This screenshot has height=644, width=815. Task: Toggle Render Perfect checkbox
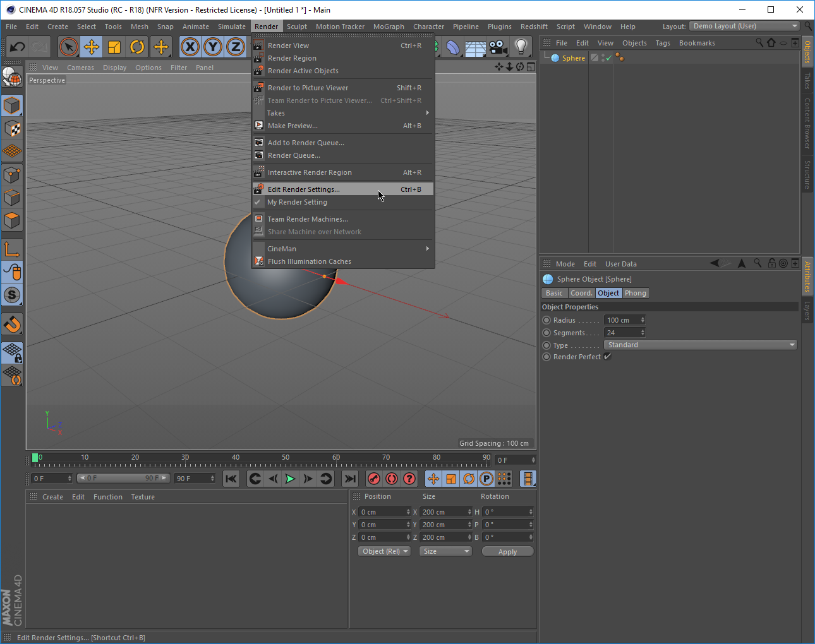click(608, 357)
